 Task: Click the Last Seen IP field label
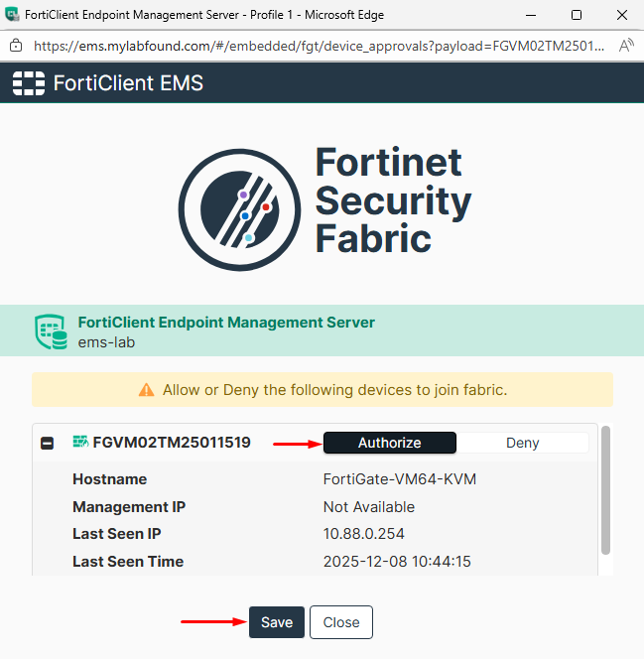click(117, 534)
